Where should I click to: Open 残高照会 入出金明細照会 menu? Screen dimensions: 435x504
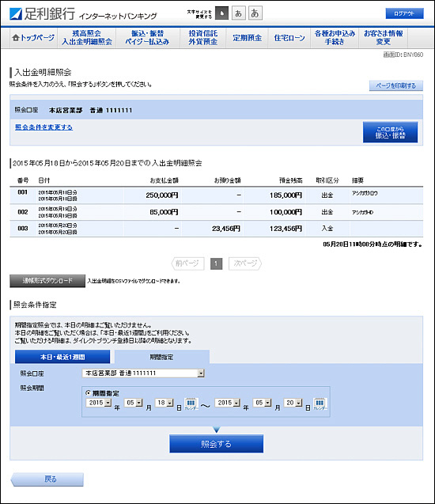(x=87, y=38)
